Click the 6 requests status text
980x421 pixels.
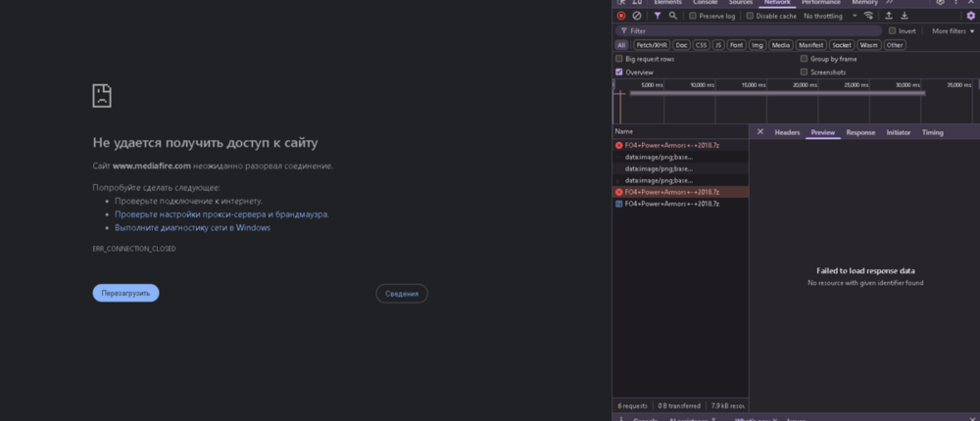point(632,406)
